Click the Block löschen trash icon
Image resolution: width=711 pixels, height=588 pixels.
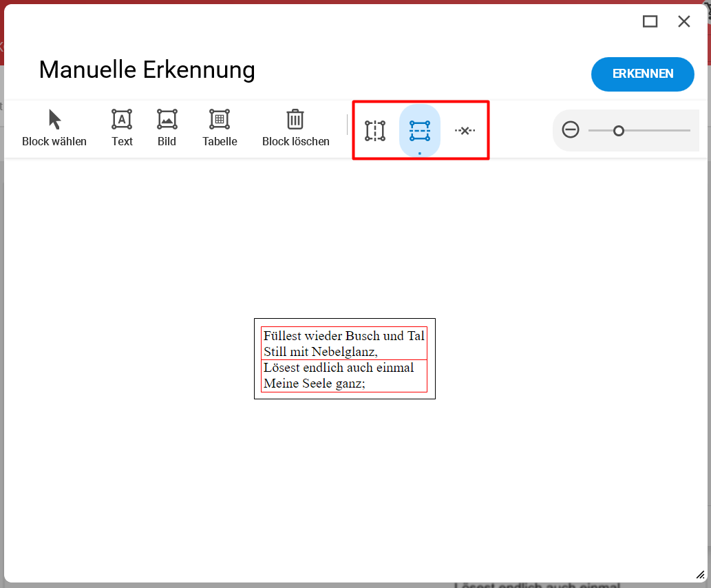click(295, 120)
